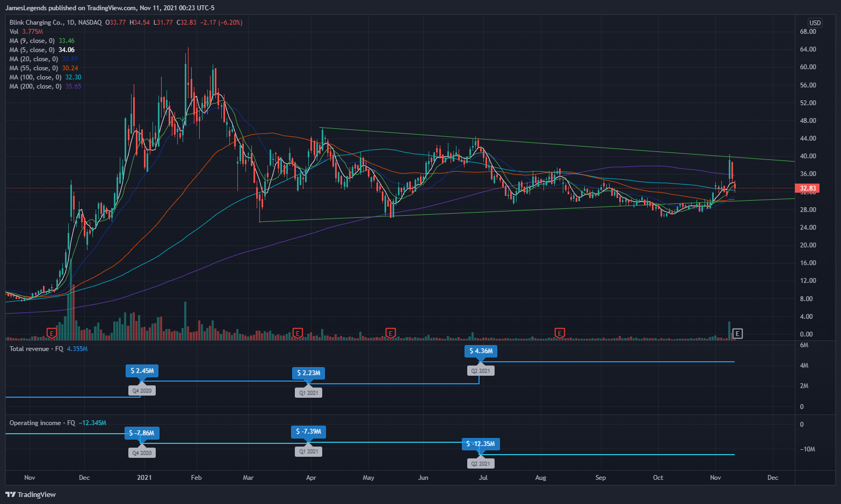Image resolution: width=841 pixels, height=504 pixels.
Task: Click the 32.83 current price label
Action: 808,188
